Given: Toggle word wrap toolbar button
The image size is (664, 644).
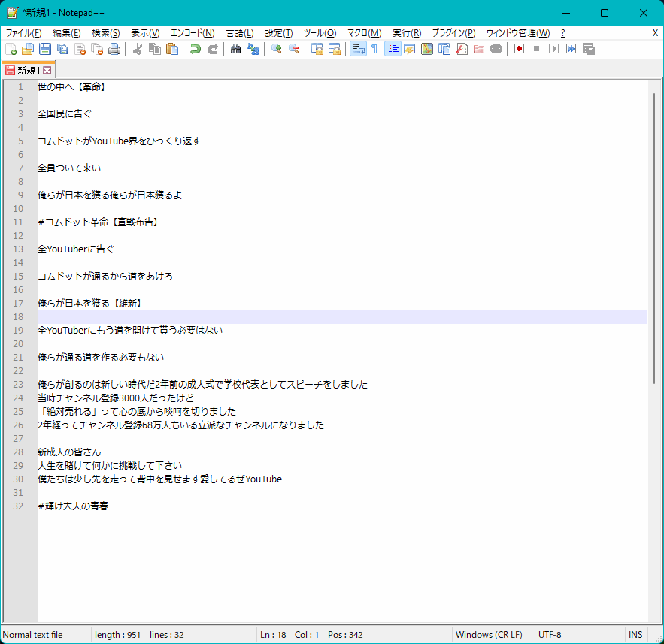Looking at the screenshot, I should [358, 49].
